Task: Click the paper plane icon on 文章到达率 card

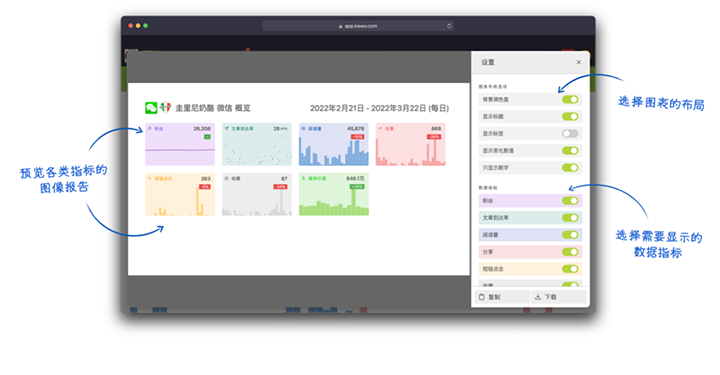Action: pos(226,129)
